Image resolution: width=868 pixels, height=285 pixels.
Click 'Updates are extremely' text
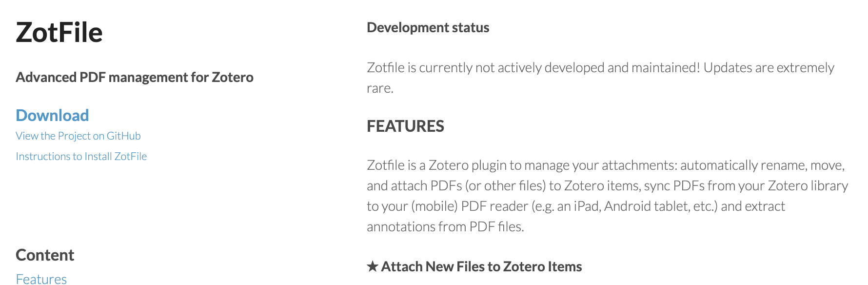click(x=769, y=67)
